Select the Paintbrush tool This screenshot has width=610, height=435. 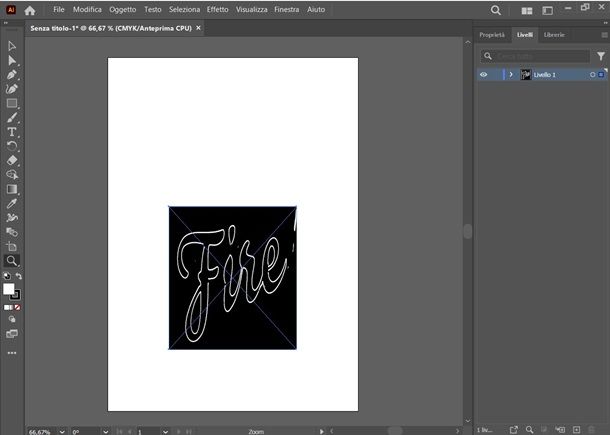click(x=12, y=118)
